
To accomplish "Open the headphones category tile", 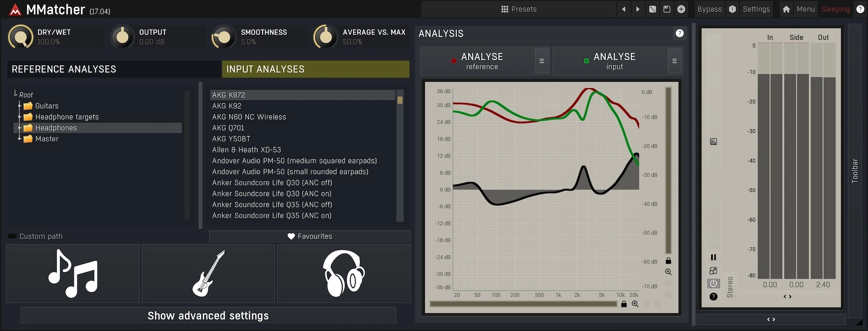I will click(x=344, y=274).
